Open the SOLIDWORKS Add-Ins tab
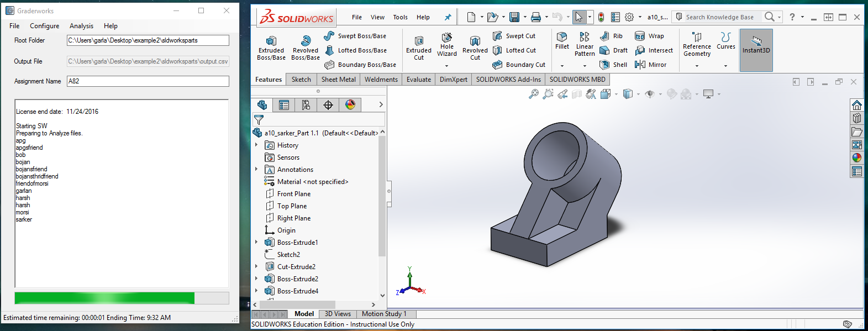Screen dimensions: 868x331 [508, 80]
